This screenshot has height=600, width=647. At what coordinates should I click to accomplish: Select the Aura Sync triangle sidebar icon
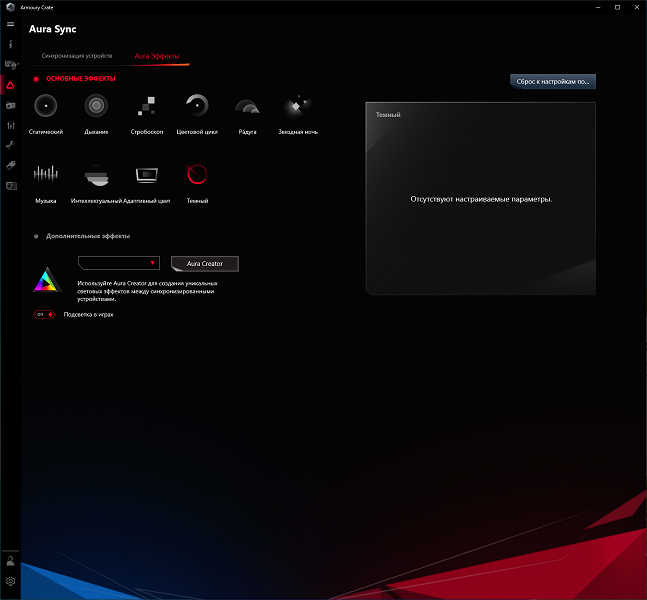click(10, 85)
